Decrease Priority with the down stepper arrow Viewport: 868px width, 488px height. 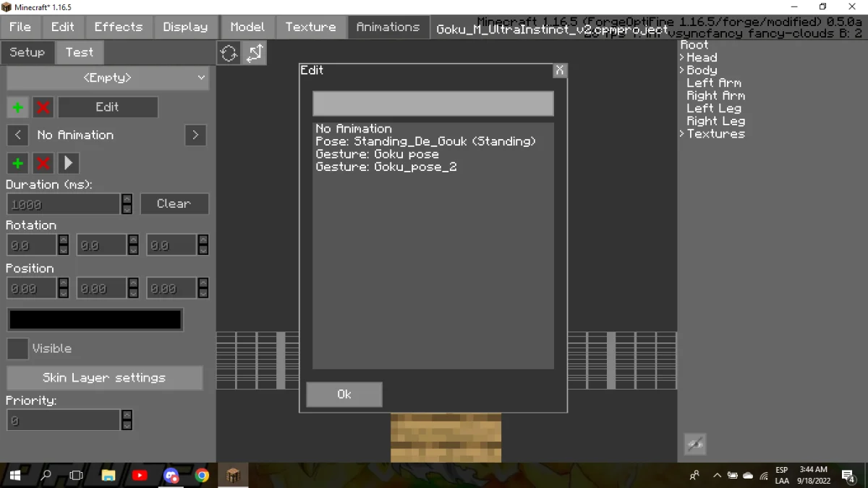coord(127,426)
